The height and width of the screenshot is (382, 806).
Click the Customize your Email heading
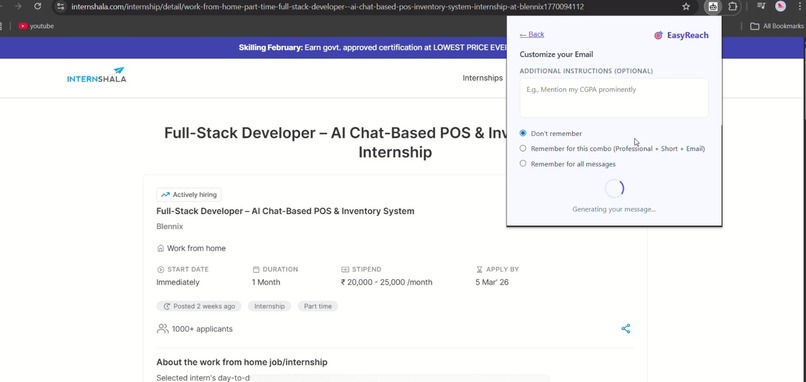[x=556, y=54]
